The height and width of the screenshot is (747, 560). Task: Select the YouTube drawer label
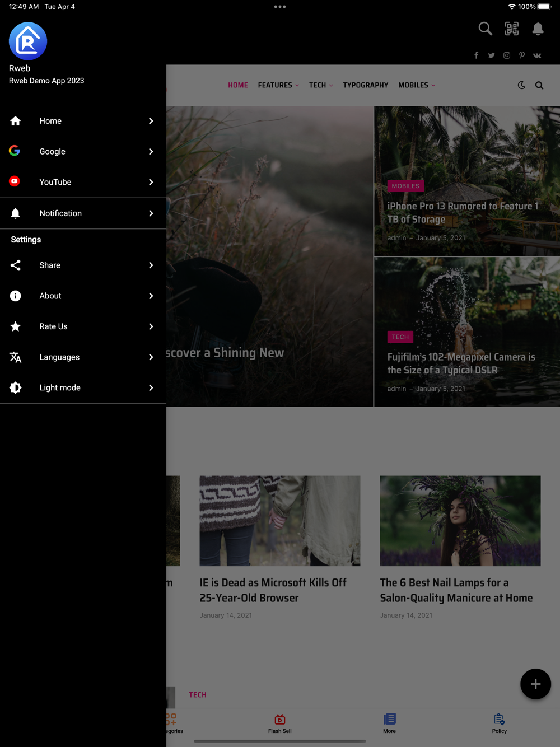[x=55, y=182]
